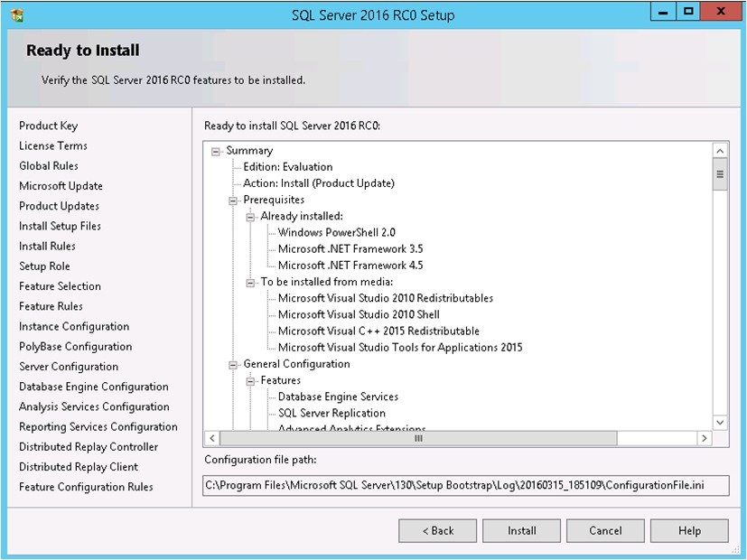The width and height of the screenshot is (747, 560).
Task: Maximize the setup window
Action: [688, 12]
